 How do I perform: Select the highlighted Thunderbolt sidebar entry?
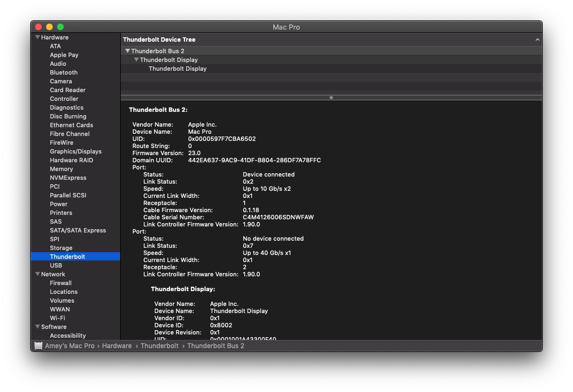pos(76,257)
